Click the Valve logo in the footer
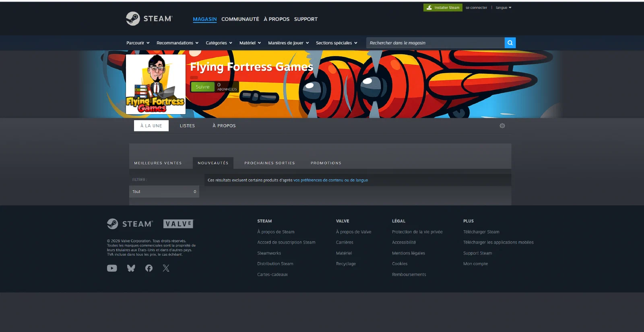This screenshot has height=332, width=644. tap(178, 224)
